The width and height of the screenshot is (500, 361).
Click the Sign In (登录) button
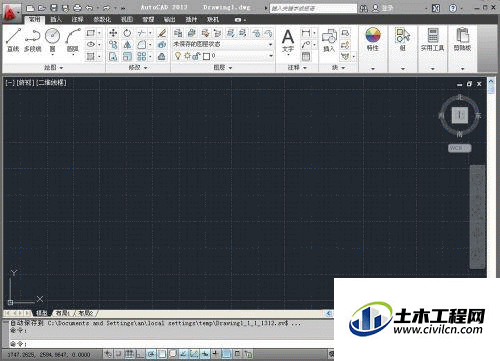(x=383, y=8)
